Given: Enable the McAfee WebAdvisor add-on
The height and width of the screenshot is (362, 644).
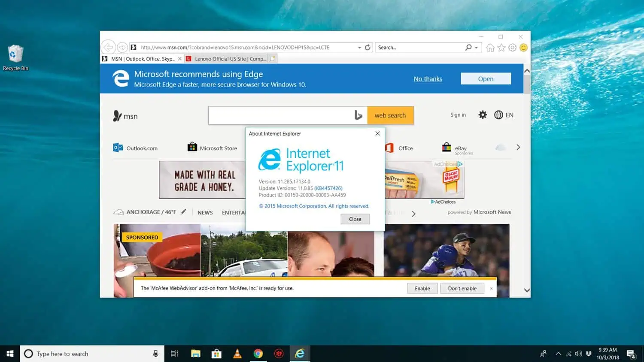Looking at the screenshot, I should [x=422, y=288].
